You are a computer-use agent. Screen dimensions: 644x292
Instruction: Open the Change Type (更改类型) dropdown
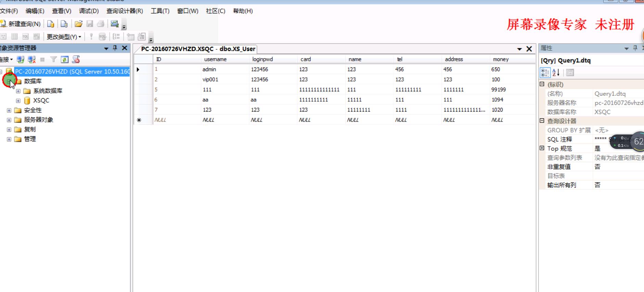tap(64, 37)
